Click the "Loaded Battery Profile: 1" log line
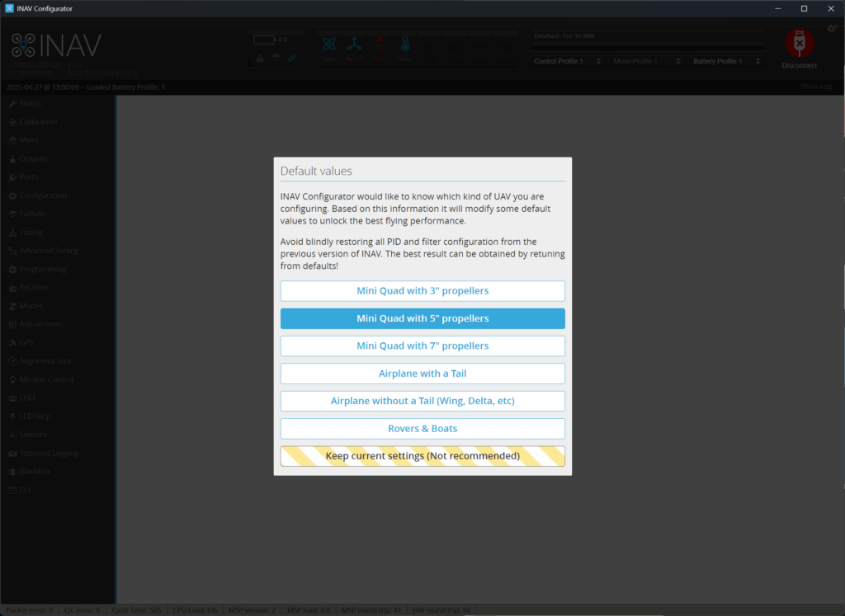 point(86,87)
